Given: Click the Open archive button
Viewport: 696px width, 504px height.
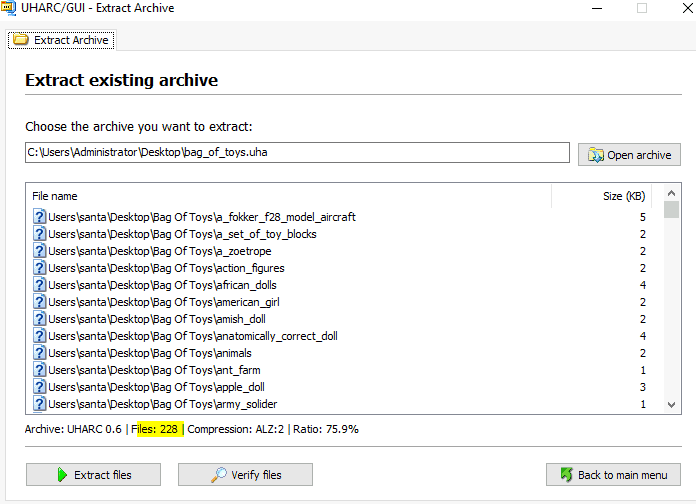Looking at the screenshot, I should [629, 155].
